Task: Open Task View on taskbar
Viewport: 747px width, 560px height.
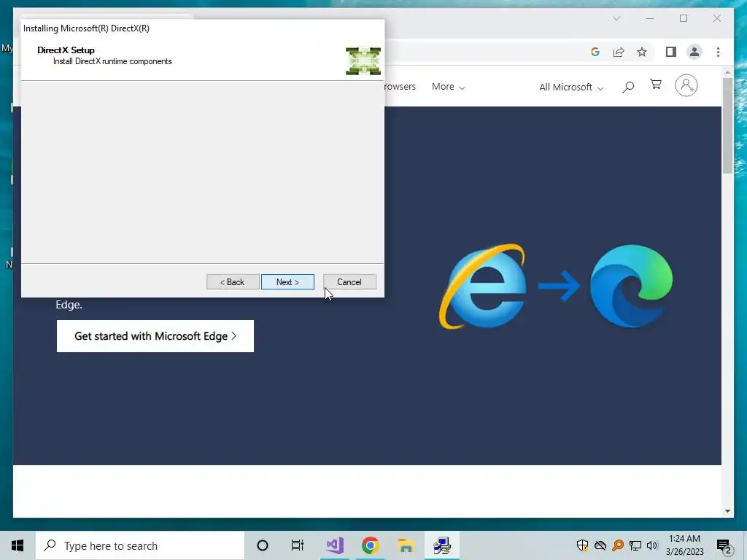Action: [x=298, y=545]
